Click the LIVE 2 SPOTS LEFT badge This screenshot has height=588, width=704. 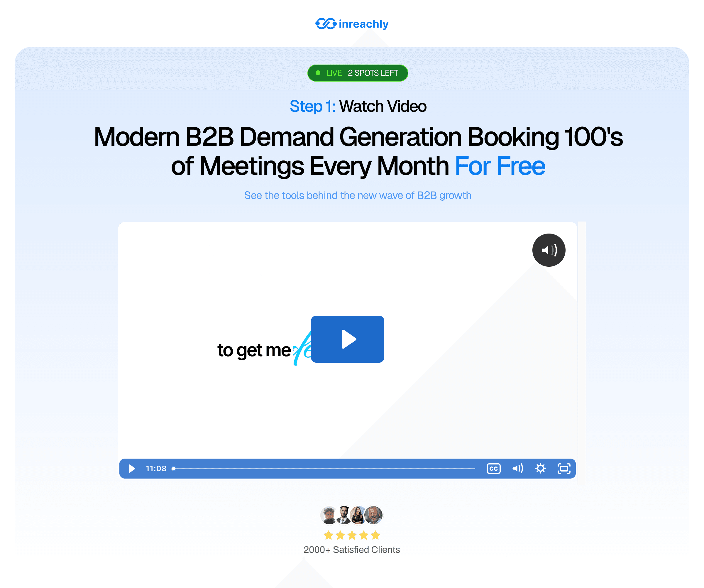[x=357, y=73]
